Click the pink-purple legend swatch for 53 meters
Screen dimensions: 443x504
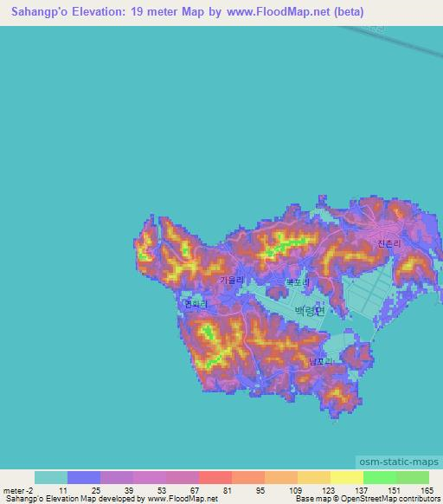tap(183, 478)
